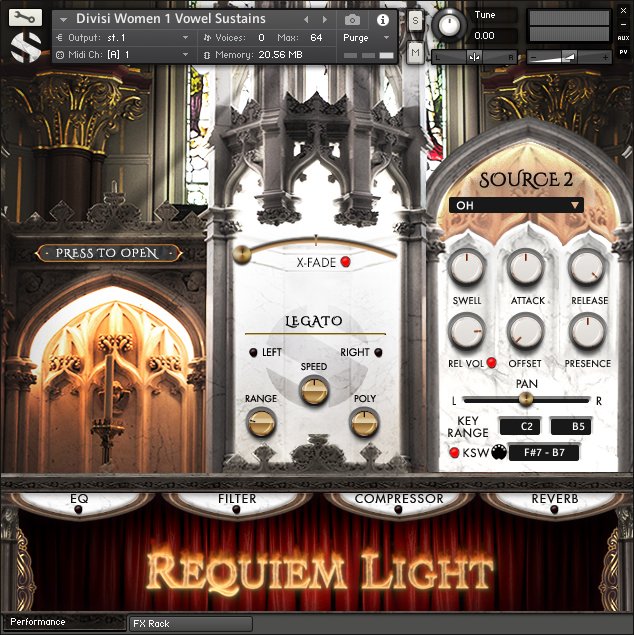Click the wrench edit-instrument icon
This screenshot has width=634, height=635.
tap(25, 17)
